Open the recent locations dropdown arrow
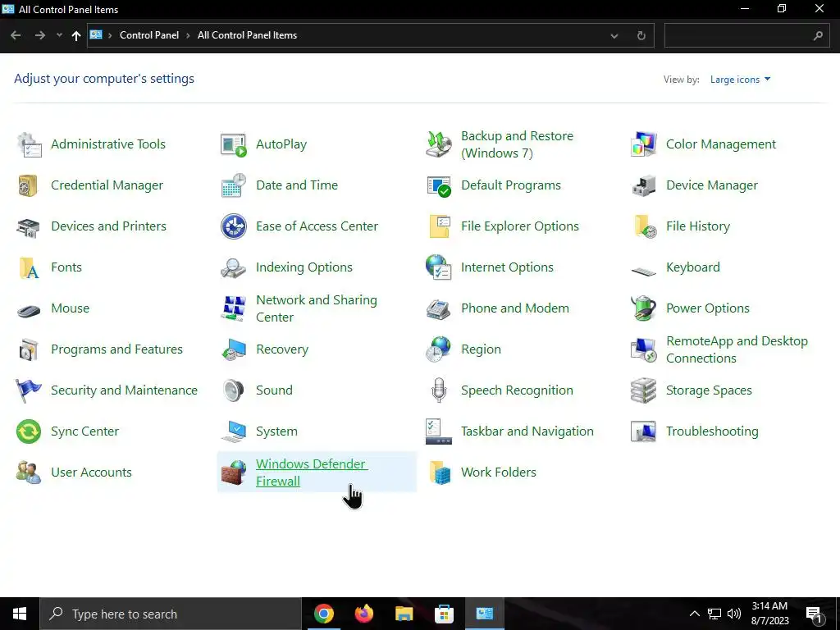The width and height of the screenshot is (840, 630). (59, 35)
